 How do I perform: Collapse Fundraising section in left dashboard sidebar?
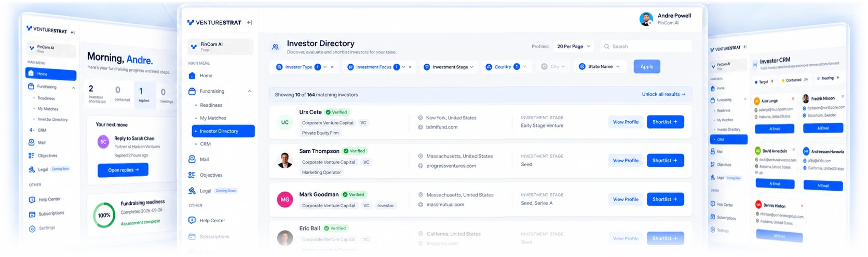tap(73, 88)
